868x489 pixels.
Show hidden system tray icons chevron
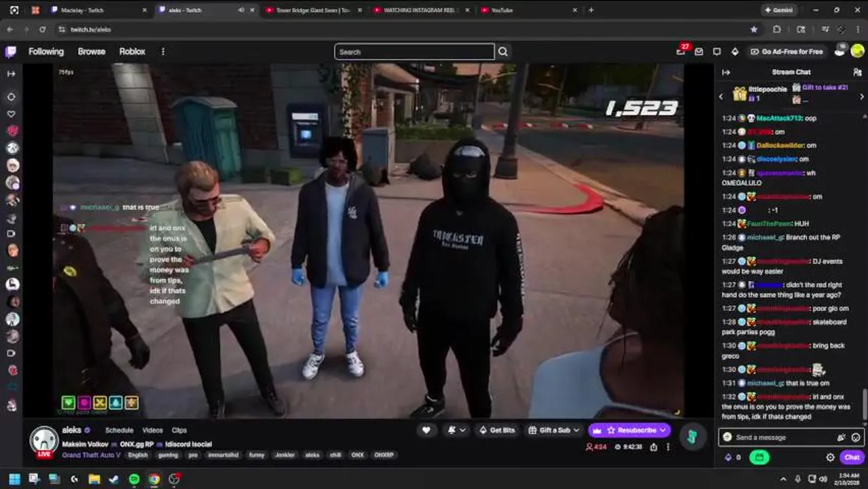[783, 479]
